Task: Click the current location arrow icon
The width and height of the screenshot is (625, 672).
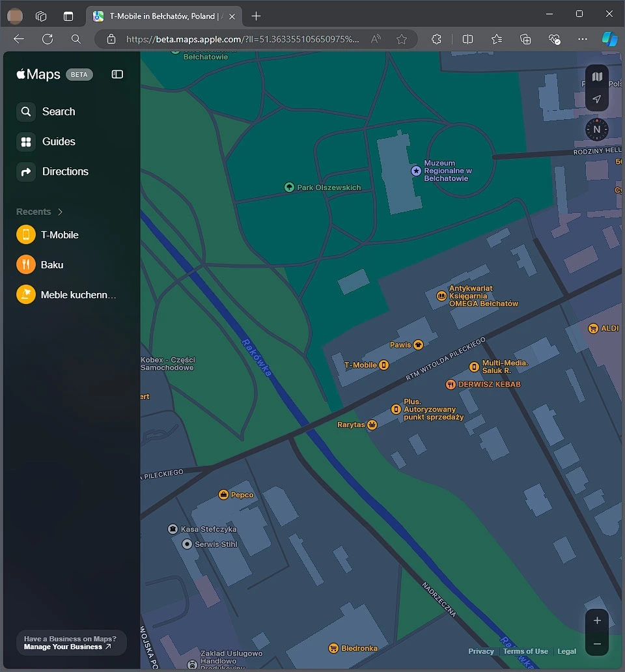Action: (597, 99)
